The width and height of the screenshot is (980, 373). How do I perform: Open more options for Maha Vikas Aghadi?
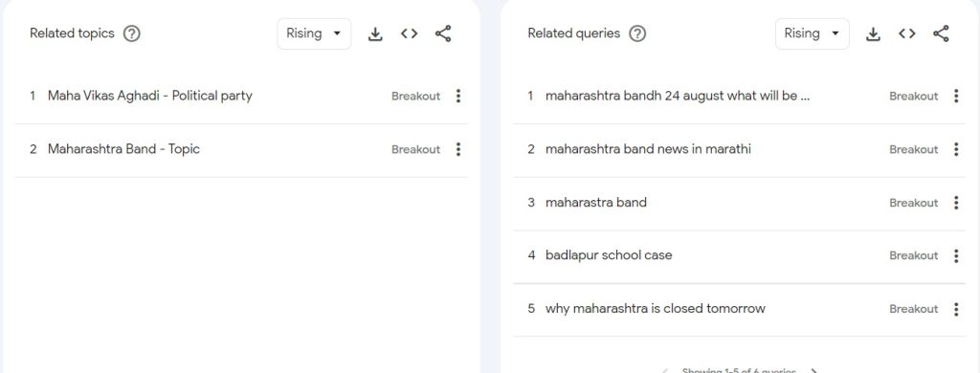pos(458,97)
